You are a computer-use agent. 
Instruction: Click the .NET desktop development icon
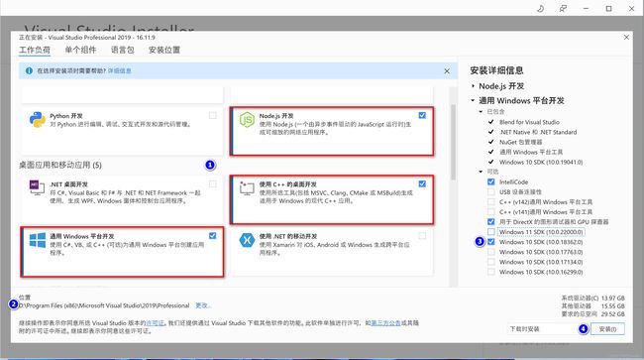[x=38, y=187]
